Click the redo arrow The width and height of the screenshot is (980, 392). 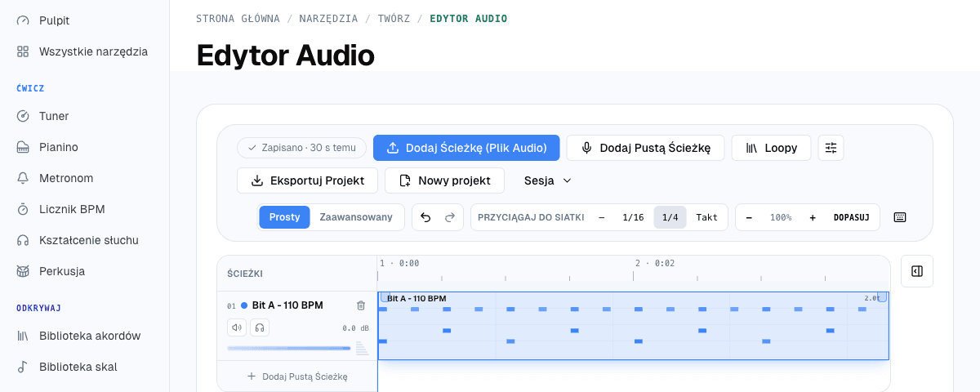[x=449, y=217]
